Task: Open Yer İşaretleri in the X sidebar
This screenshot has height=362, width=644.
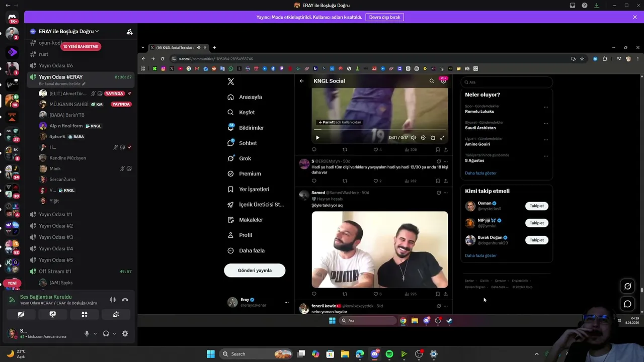Action: coord(248,189)
